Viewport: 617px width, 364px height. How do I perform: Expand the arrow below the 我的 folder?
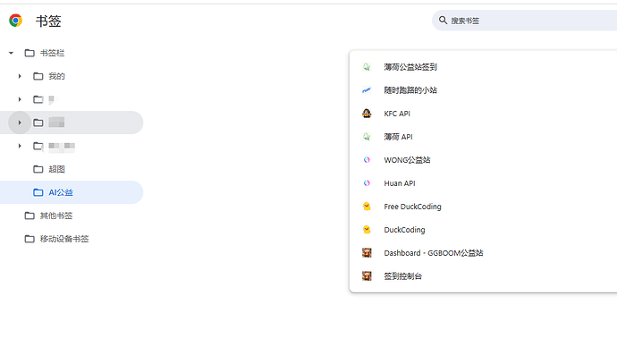[x=20, y=99]
